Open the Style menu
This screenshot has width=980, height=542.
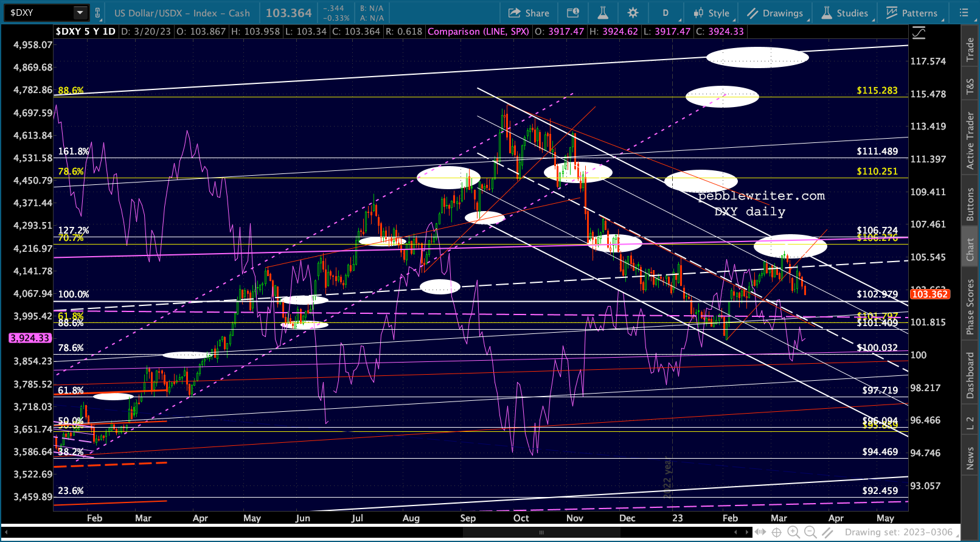pyautogui.click(x=712, y=13)
